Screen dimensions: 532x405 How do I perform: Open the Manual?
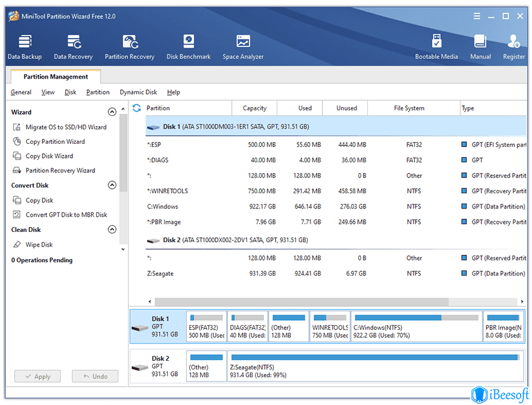coord(480,47)
